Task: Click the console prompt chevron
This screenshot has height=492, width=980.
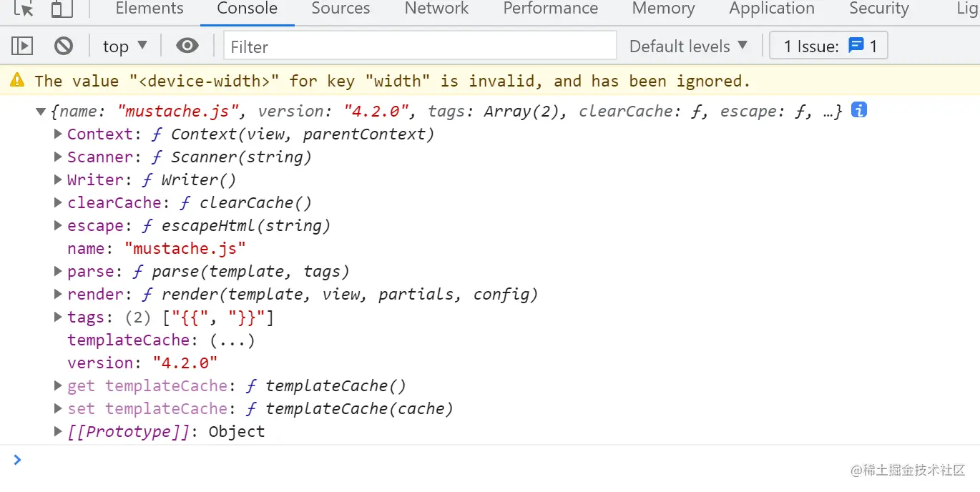Action: 17,460
